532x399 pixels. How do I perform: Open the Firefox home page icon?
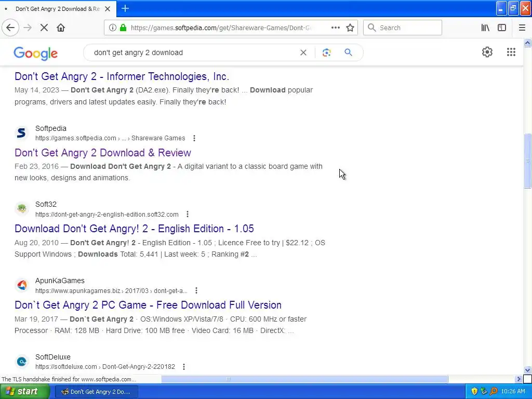61,28
